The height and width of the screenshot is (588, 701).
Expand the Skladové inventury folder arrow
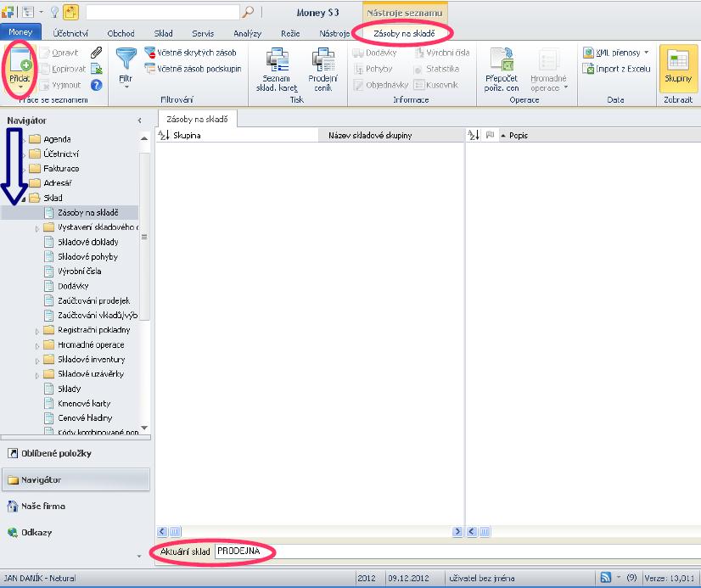(37, 361)
